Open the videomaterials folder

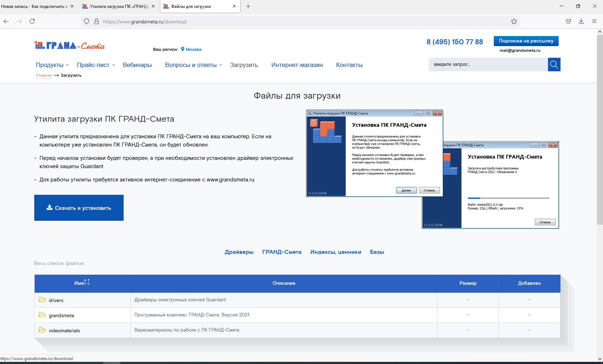click(64, 331)
